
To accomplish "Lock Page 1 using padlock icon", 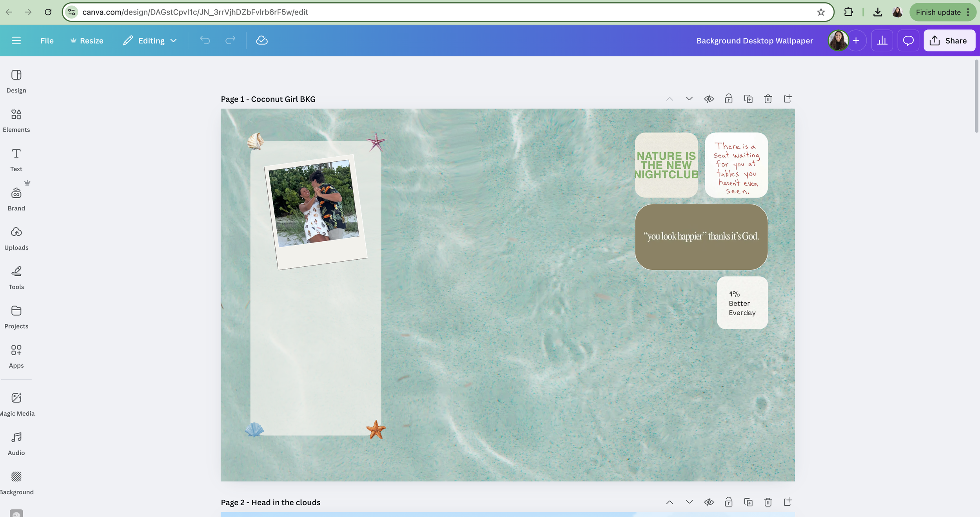I will click(728, 99).
